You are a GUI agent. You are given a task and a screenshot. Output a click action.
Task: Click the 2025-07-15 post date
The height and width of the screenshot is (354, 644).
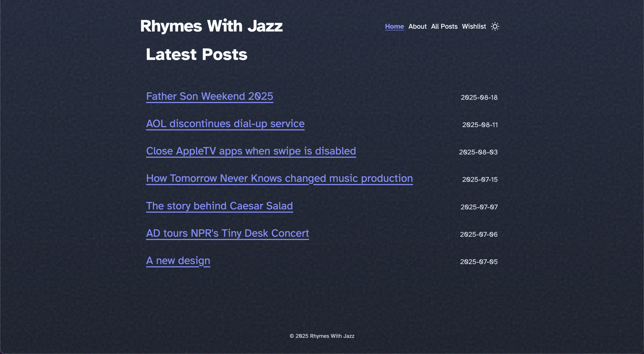coord(479,179)
